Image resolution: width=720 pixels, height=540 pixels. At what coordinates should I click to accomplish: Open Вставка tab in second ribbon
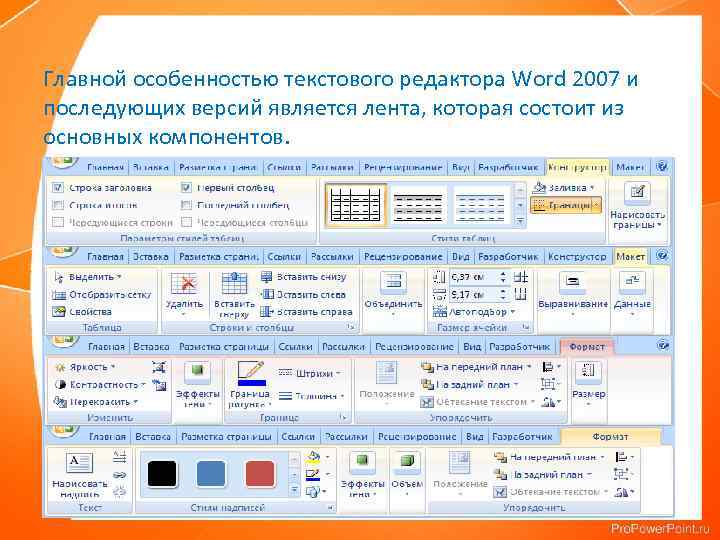click(151, 257)
